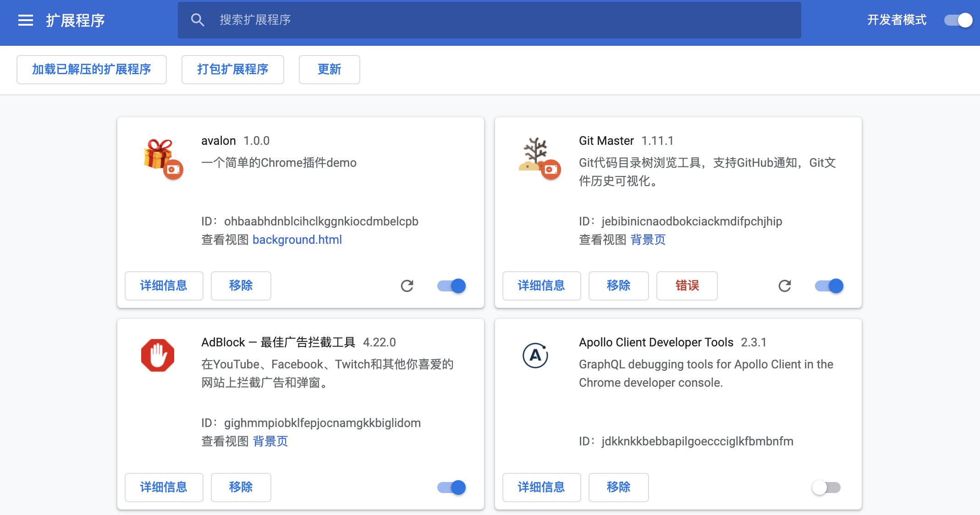Viewport: 980px width, 515px height.
Task: Disable the AdBlock extension
Action: [451, 488]
